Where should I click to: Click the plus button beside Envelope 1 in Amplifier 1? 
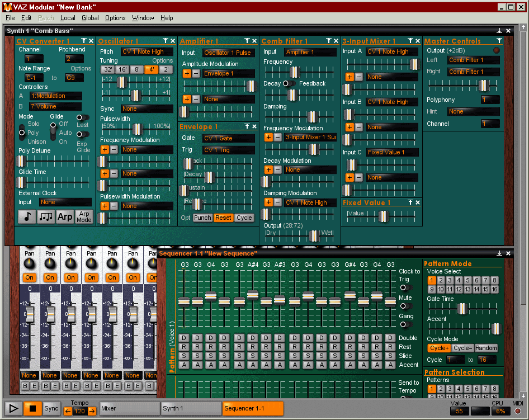coord(187,74)
